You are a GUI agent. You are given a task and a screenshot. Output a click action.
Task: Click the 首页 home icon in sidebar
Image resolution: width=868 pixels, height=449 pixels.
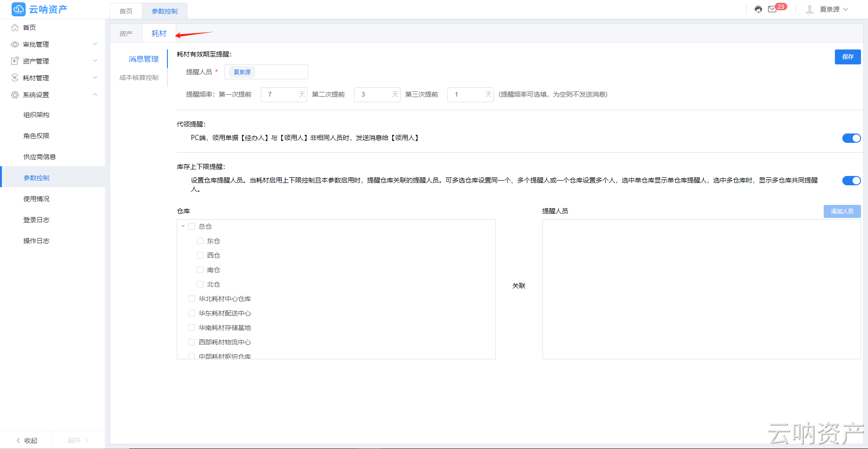(x=14, y=27)
